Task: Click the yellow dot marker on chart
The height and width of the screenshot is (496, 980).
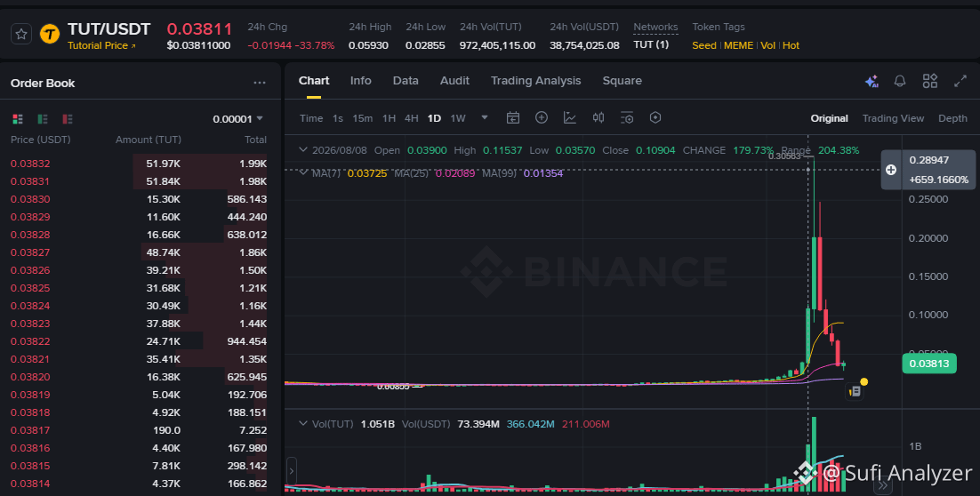Action: pyautogui.click(x=864, y=381)
